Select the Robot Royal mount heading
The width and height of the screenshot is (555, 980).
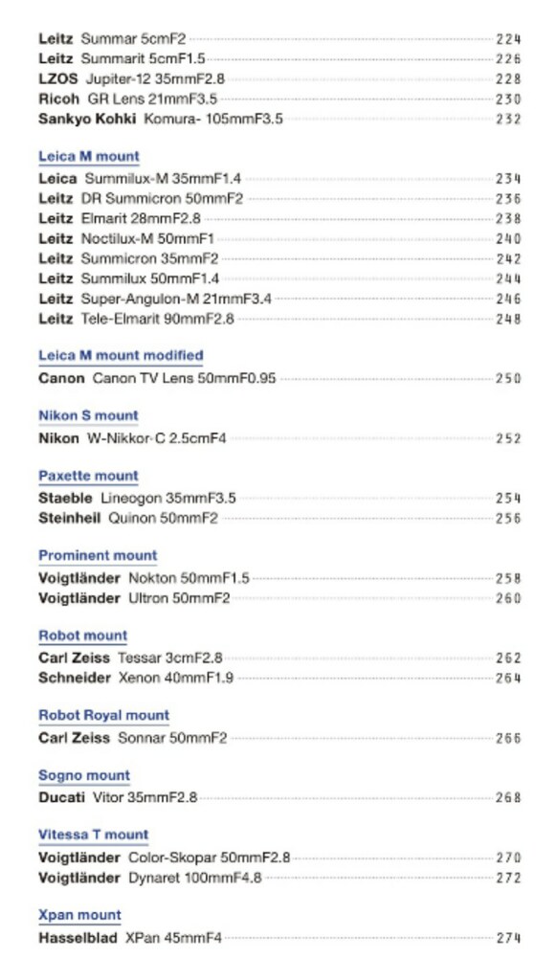103,715
